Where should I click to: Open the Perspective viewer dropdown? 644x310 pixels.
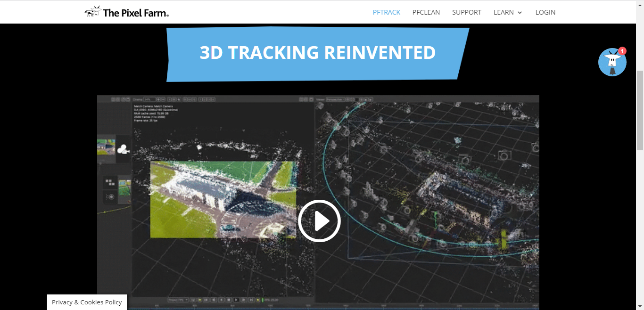[x=336, y=99]
